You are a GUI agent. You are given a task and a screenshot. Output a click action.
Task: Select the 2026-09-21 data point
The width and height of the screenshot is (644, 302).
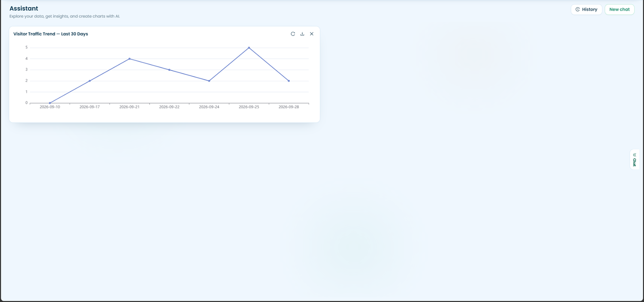pyautogui.click(x=130, y=59)
